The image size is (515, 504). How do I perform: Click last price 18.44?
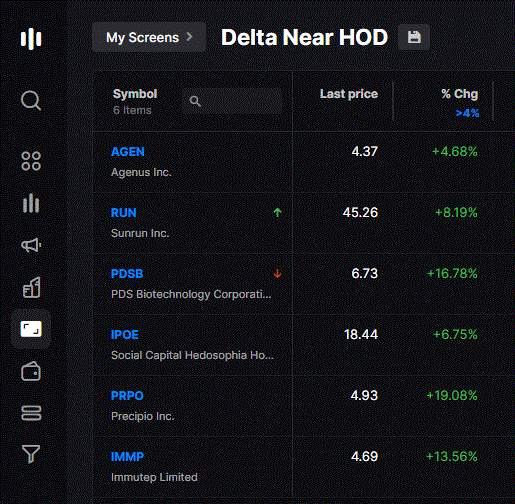361,334
